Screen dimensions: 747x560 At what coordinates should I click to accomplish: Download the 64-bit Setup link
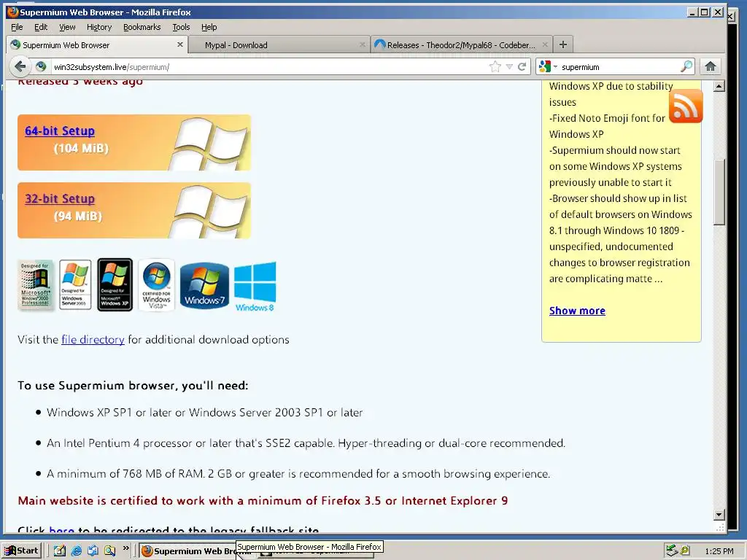click(60, 131)
